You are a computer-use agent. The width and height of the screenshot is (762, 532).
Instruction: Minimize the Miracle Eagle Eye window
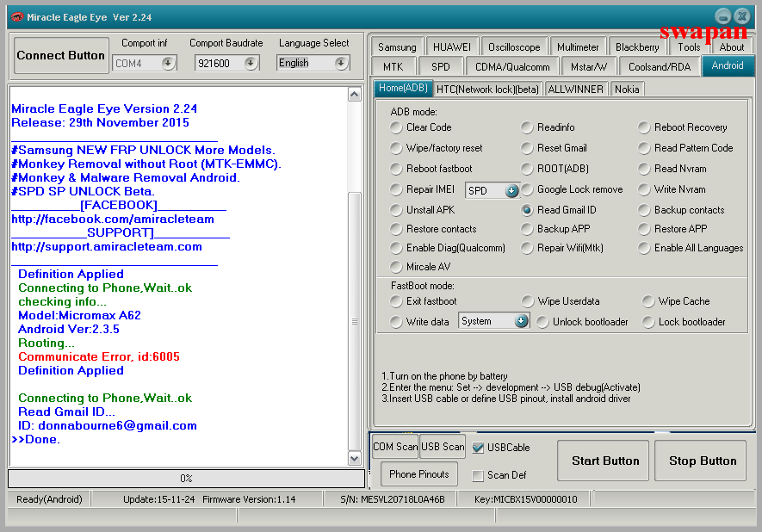[x=723, y=16]
